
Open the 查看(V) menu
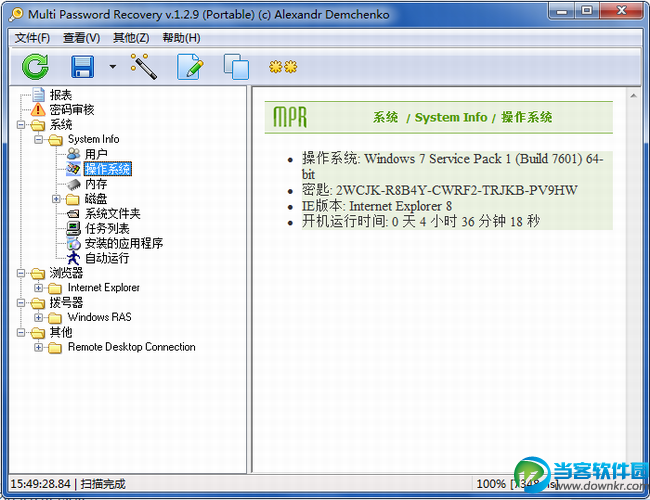pos(81,38)
